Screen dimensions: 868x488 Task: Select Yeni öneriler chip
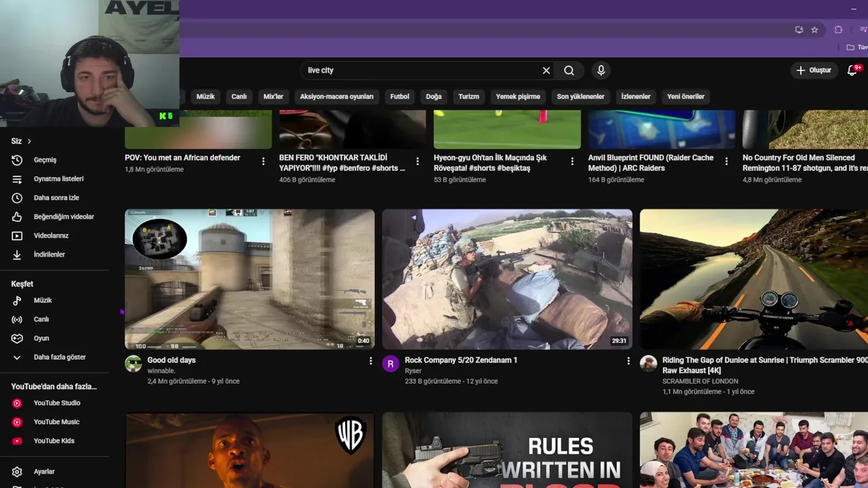686,96
